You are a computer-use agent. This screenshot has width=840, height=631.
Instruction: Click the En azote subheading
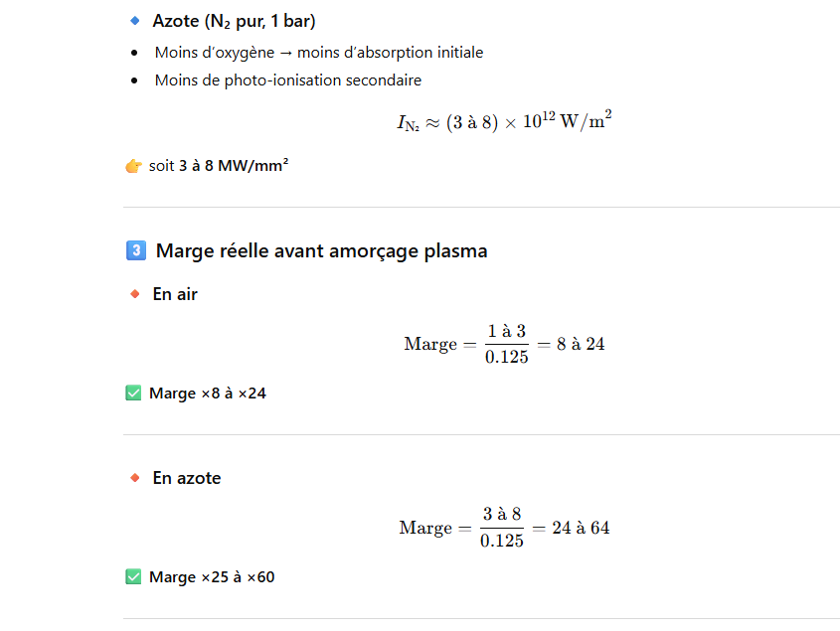point(187,478)
